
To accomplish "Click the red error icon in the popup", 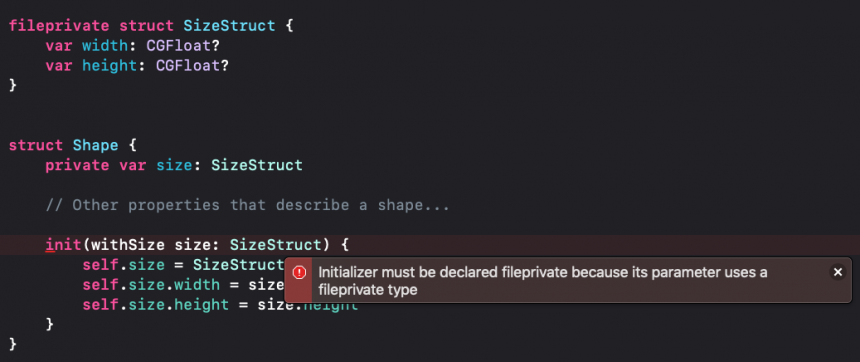I will pyautogui.click(x=299, y=272).
